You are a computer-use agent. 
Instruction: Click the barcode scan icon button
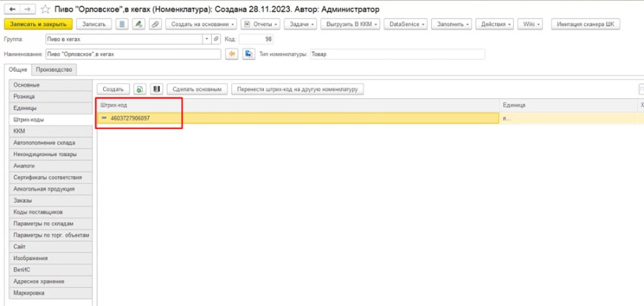point(157,89)
